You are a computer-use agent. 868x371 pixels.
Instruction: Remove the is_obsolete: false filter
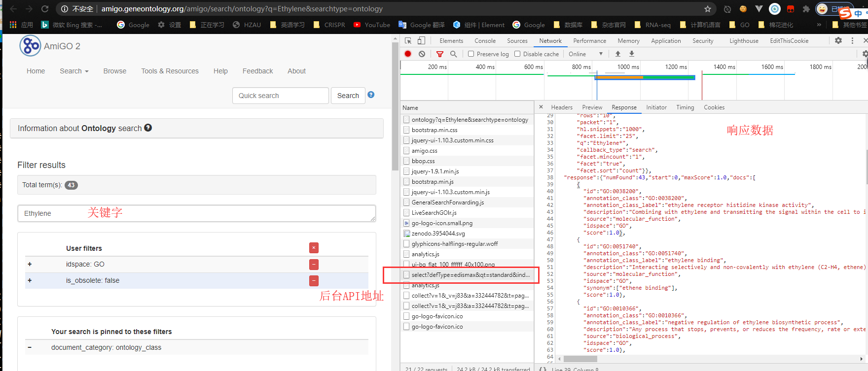click(314, 281)
